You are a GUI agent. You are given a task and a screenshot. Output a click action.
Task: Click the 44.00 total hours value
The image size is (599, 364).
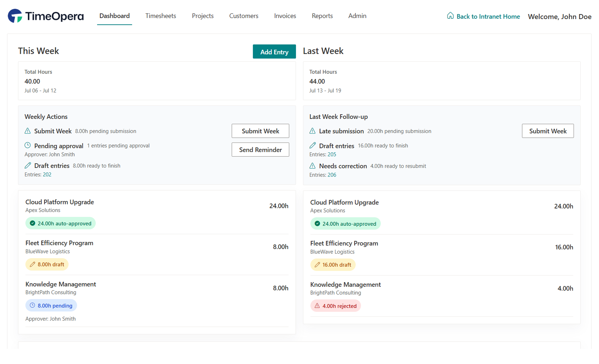[x=317, y=81]
